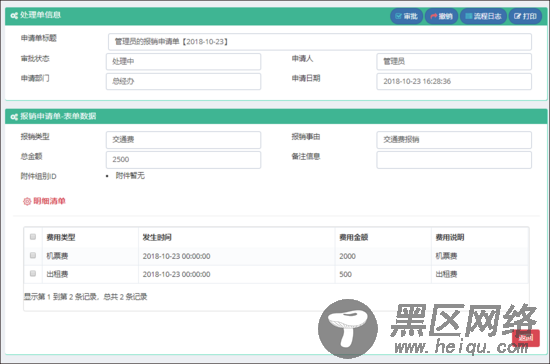
Task: Click the 申请日期 field
Action: pos(454,81)
